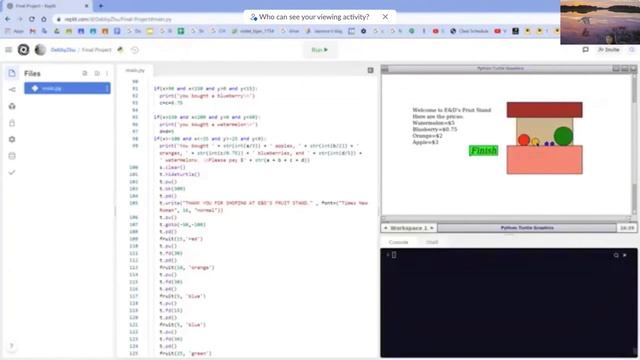Search the console with the magnifier icon
The width and height of the screenshot is (640, 360).
coord(616,255)
